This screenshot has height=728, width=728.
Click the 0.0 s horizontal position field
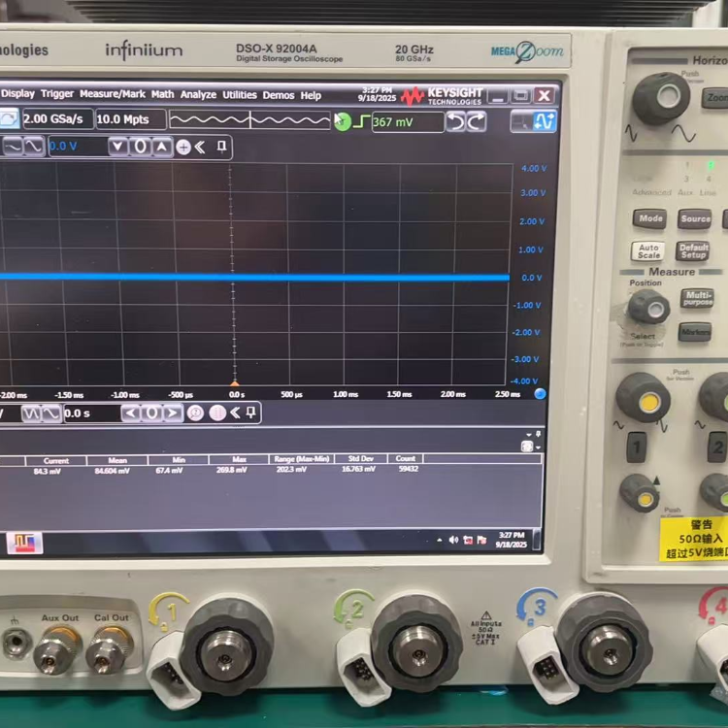(91, 414)
